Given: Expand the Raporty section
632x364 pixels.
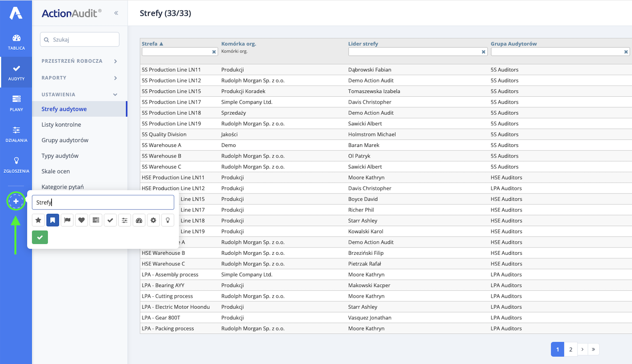Looking at the screenshot, I should tap(79, 78).
